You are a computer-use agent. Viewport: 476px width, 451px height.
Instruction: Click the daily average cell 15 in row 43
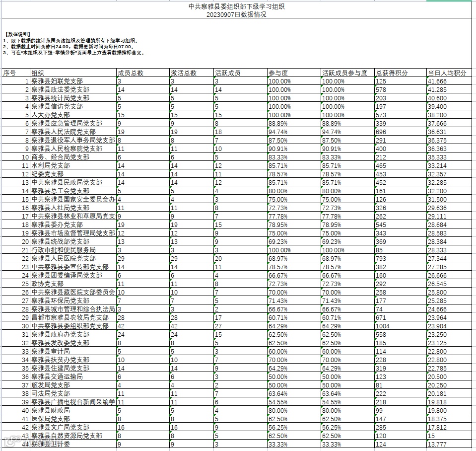(x=449, y=436)
